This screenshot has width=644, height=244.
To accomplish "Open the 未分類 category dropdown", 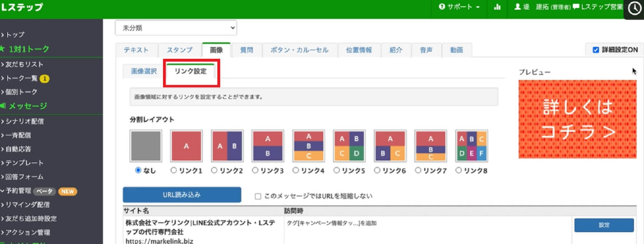I will coord(176,28).
